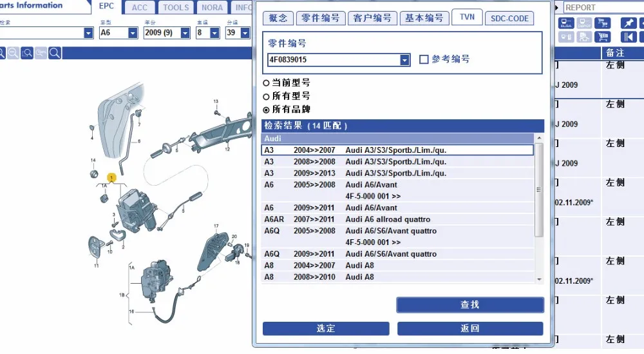This screenshot has height=354, width=644.
Task: Click the part number 4F0839015 input field
Action: [x=334, y=60]
